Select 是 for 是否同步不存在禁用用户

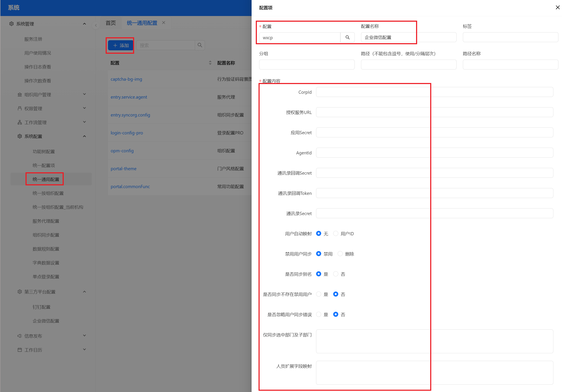coord(318,294)
